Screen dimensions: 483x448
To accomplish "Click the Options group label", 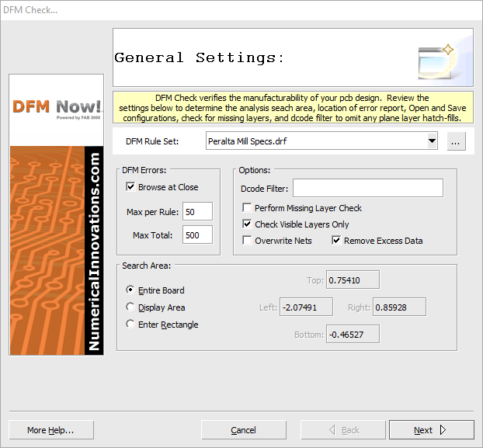I will coord(255,170).
